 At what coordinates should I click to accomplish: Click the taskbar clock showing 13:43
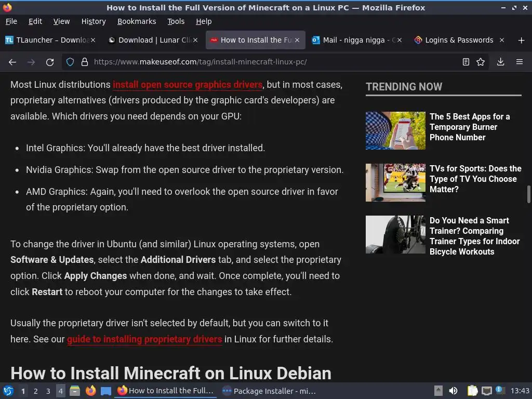point(520,391)
